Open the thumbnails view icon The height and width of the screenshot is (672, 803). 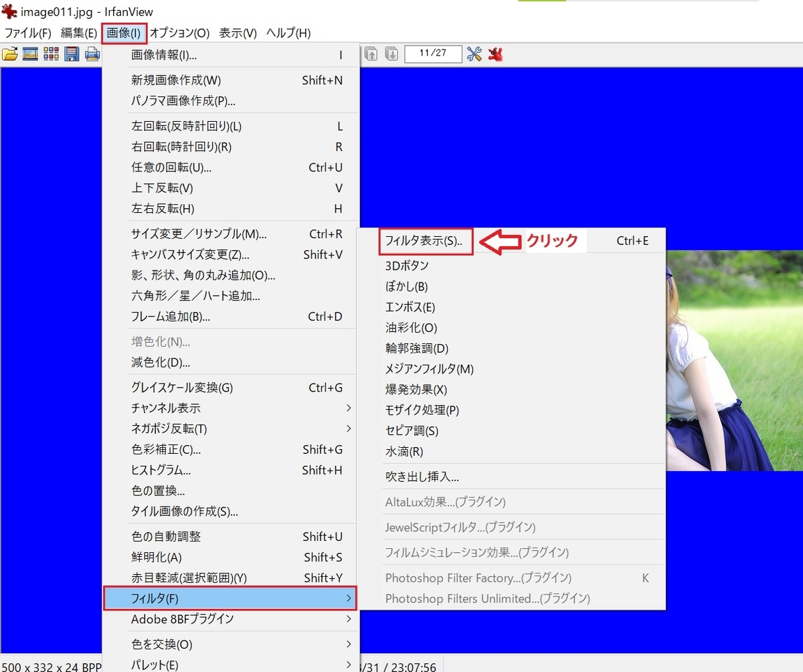(x=50, y=54)
